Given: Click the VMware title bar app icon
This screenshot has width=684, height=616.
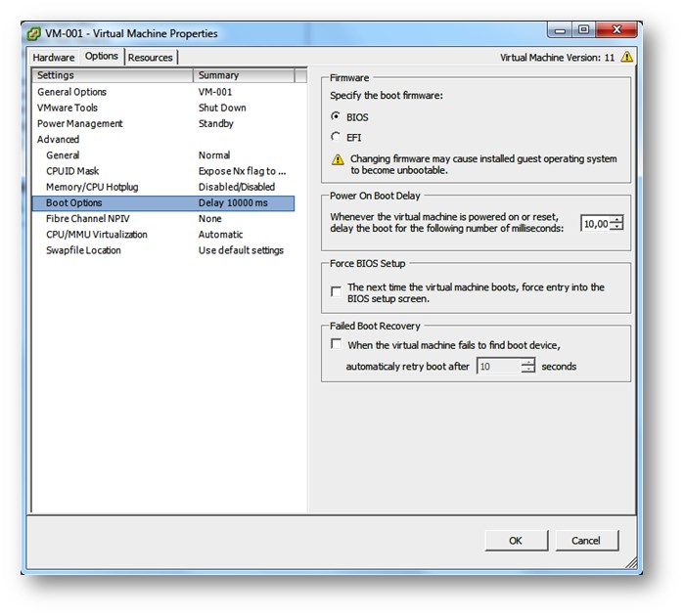Looking at the screenshot, I should point(34,33).
